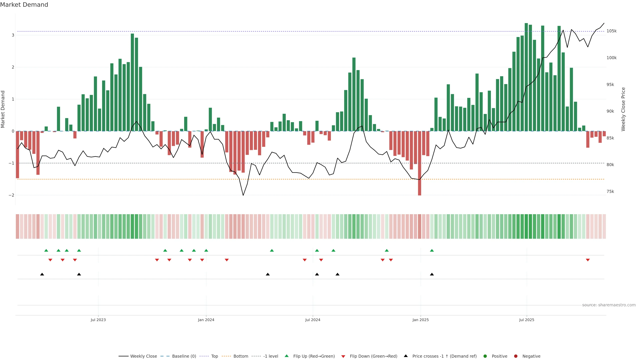The height and width of the screenshot is (362, 644).
Task: Toggle the -1 level legend entry
Action: click(x=271, y=356)
